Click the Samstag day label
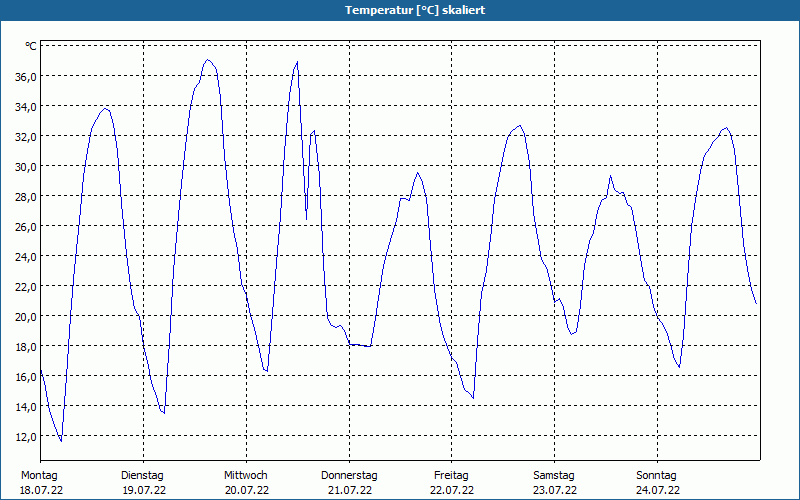800x500 pixels. tap(554, 476)
